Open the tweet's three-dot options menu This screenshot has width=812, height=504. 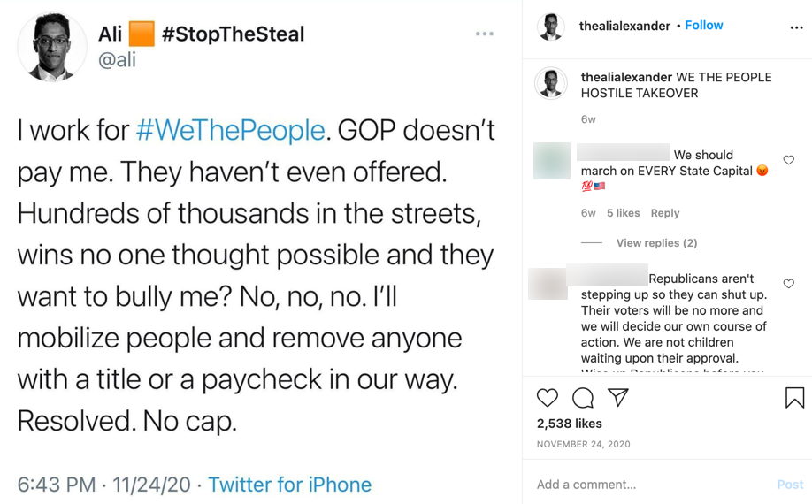tap(485, 34)
